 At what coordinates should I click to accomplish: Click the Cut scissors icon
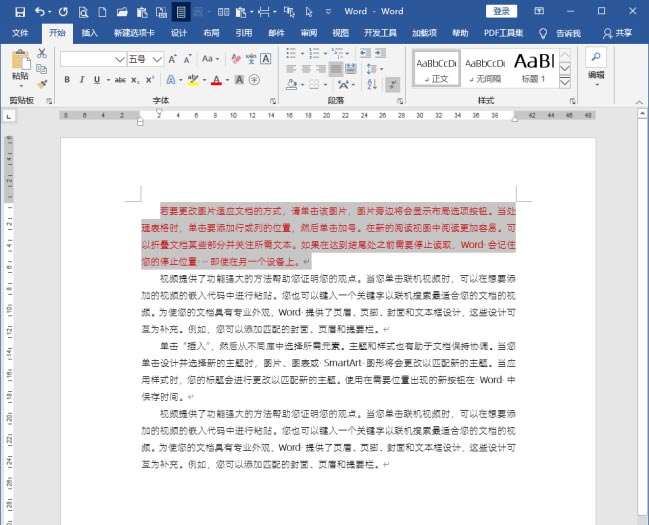click(x=42, y=53)
